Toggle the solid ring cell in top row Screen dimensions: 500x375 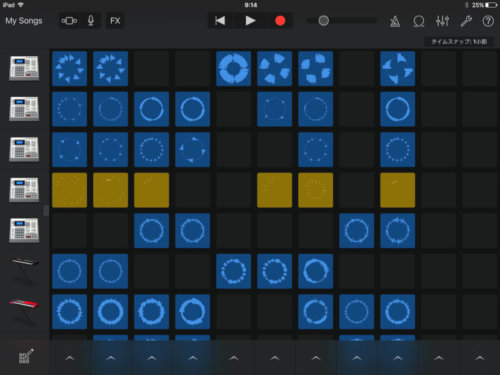click(x=233, y=68)
